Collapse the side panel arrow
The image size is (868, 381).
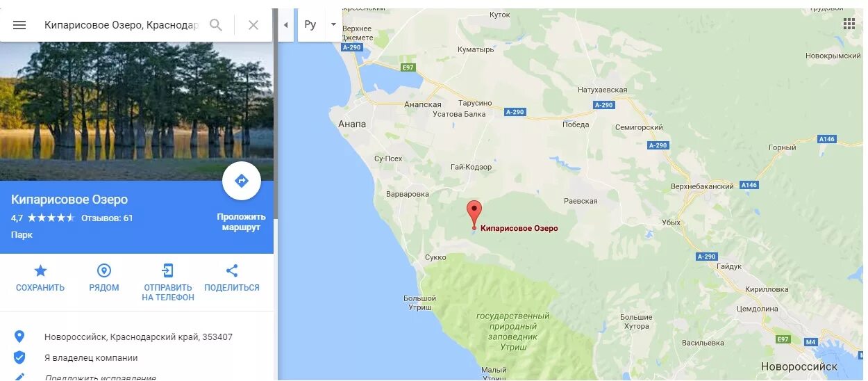[x=285, y=25]
